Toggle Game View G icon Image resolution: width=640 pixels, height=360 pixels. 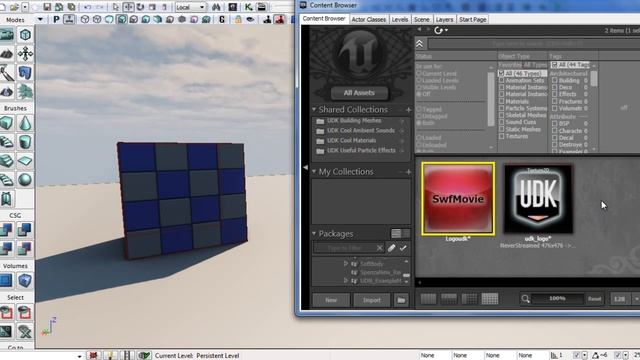coord(222,20)
